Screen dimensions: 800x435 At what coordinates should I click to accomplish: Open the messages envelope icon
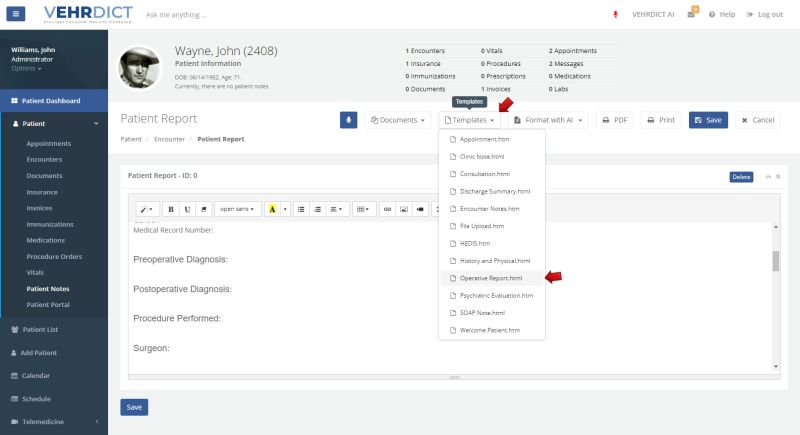[x=691, y=15]
